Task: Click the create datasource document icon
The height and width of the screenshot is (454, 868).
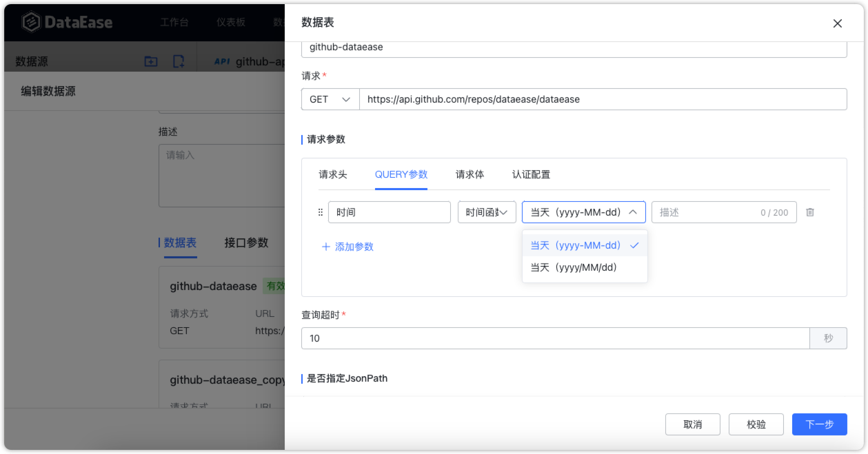Action: tap(178, 61)
